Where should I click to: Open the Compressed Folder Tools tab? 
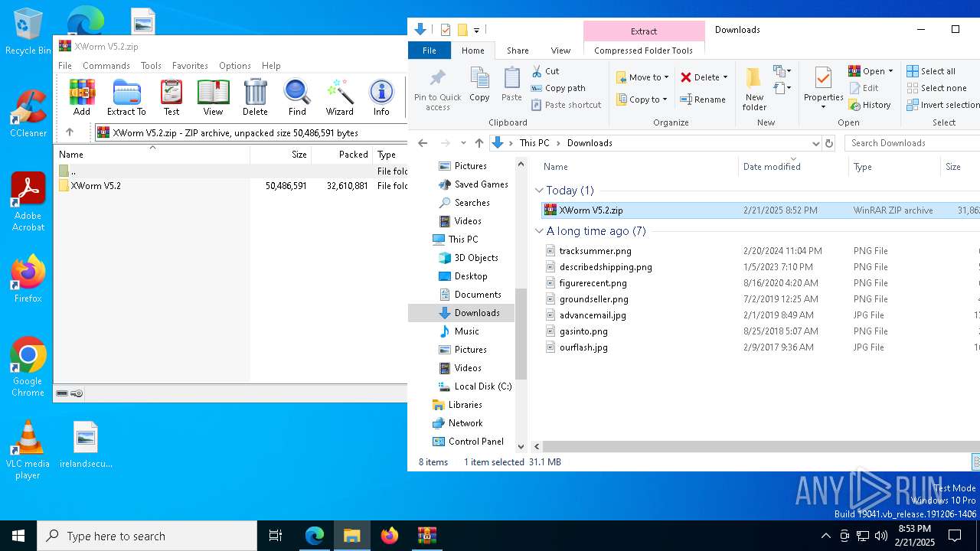tap(643, 51)
